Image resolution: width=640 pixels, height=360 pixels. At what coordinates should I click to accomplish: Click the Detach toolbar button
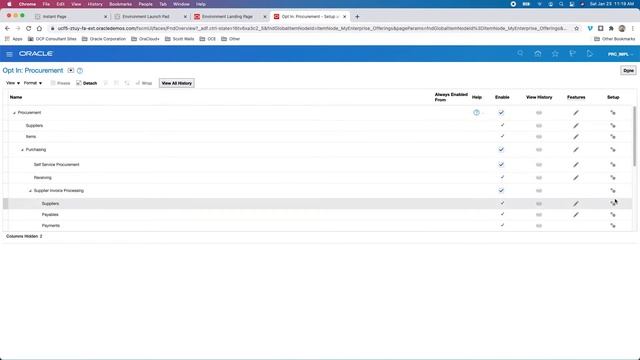(87, 83)
